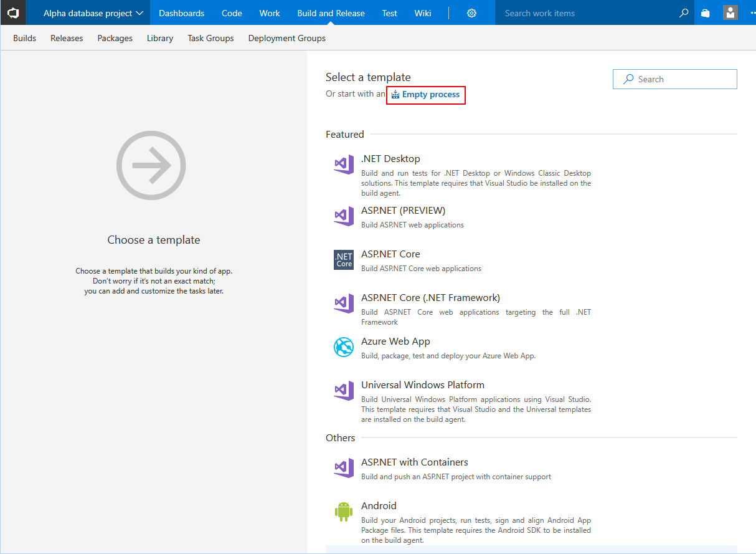Viewport: 756px width, 554px height.
Task: Select the Azure Web App template title
Action: click(395, 341)
